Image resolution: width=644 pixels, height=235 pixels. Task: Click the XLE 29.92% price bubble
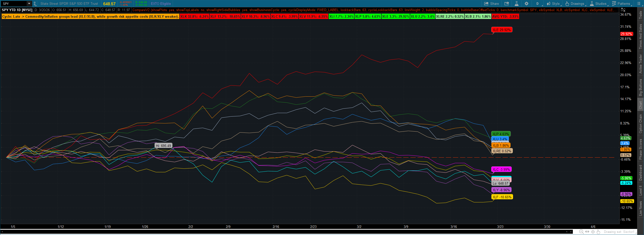pyautogui.click(x=502, y=30)
